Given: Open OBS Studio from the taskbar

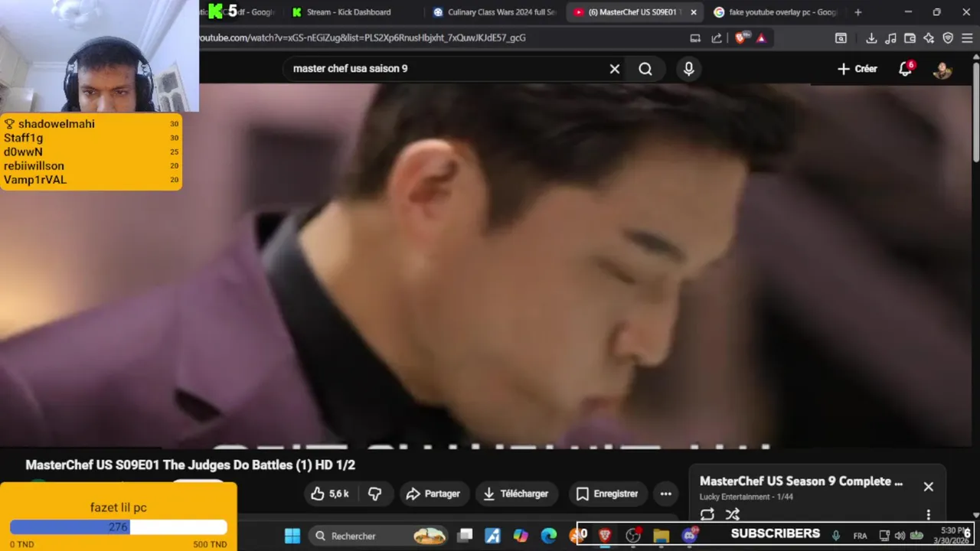Looking at the screenshot, I should pos(633,536).
